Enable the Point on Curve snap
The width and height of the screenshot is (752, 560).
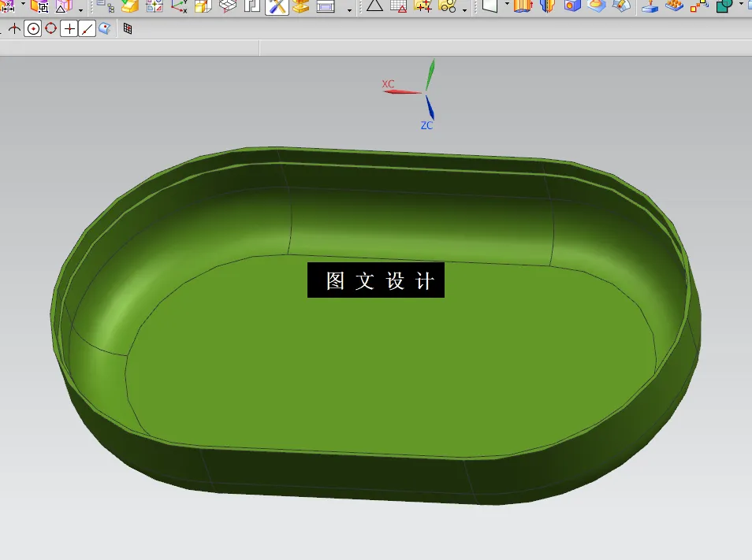(x=87, y=28)
